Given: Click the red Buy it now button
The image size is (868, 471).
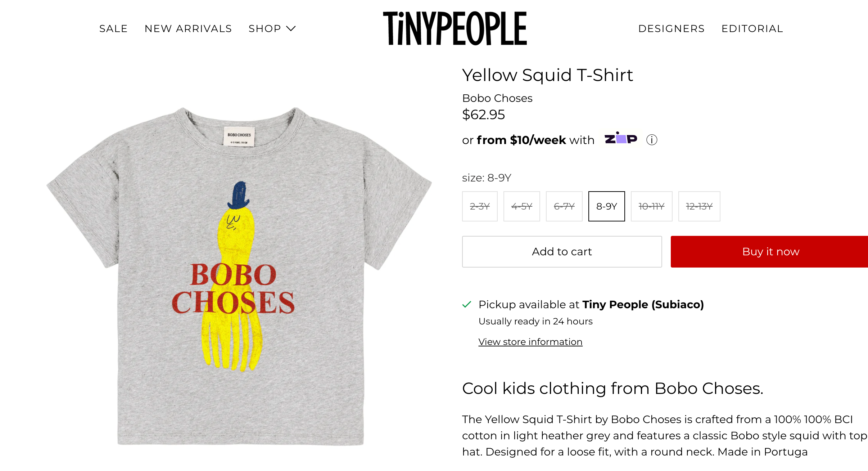Looking at the screenshot, I should pos(769,252).
